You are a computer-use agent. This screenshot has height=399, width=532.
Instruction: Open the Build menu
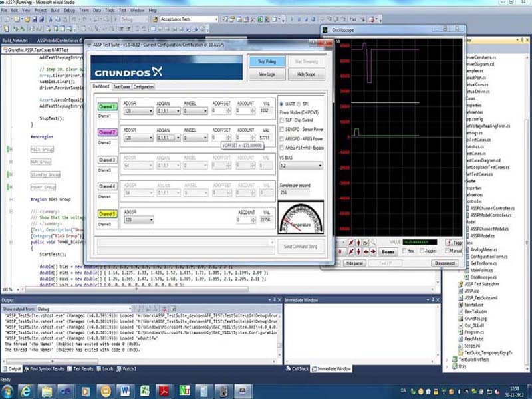(55, 11)
